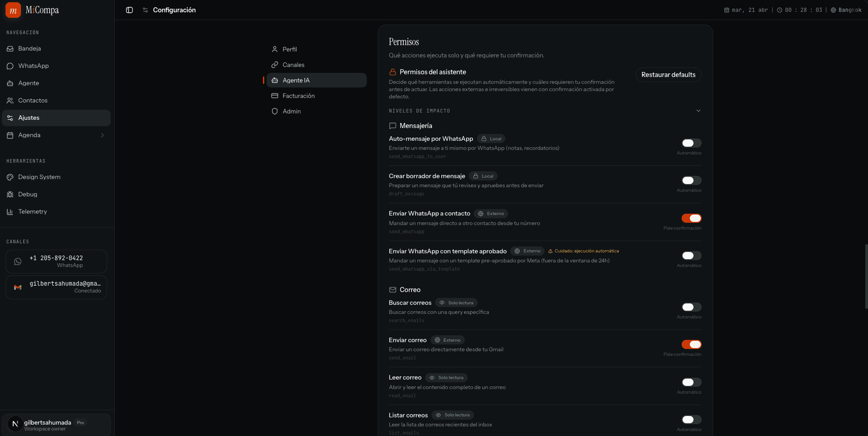Click the Externo badge on Enviar WhatsApp a contacto

(x=491, y=214)
